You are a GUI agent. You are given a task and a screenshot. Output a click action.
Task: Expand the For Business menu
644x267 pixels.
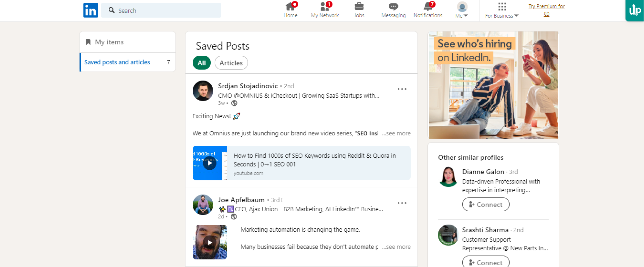pyautogui.click(x=502, y=10)
